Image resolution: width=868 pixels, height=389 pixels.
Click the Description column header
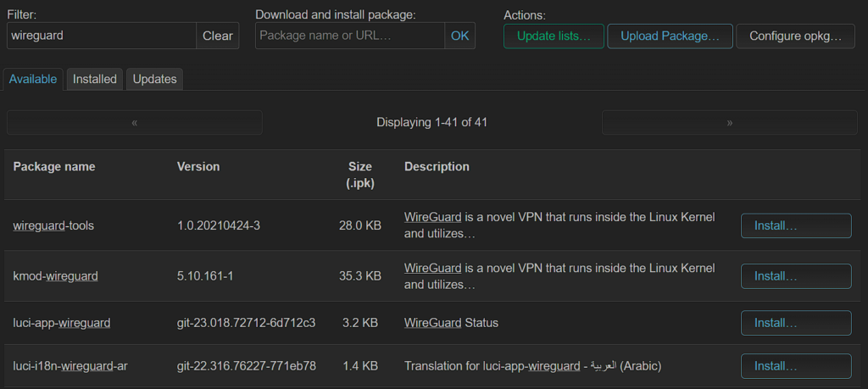(x=437, y=167)
